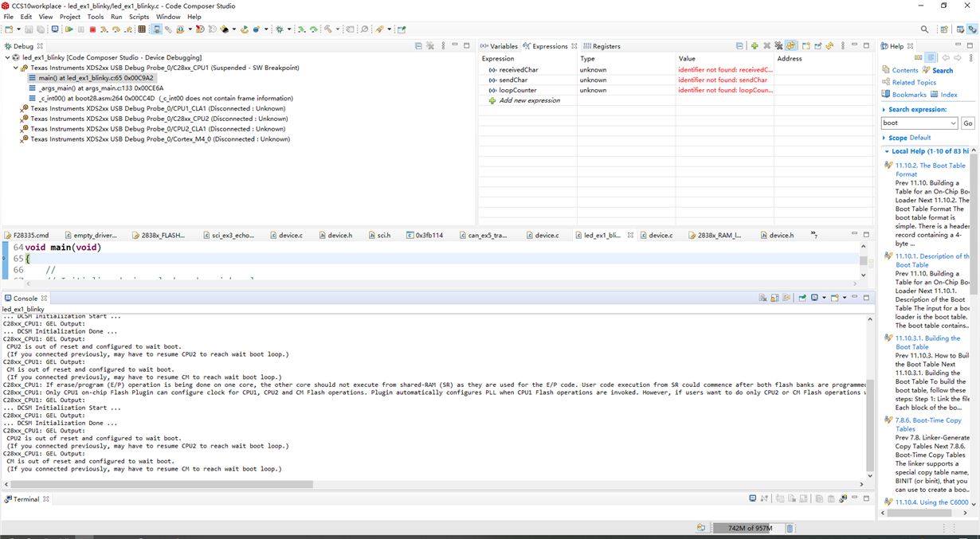Click the Console horizontal scrollbar

pyautogui.click(x=162, y=484)
